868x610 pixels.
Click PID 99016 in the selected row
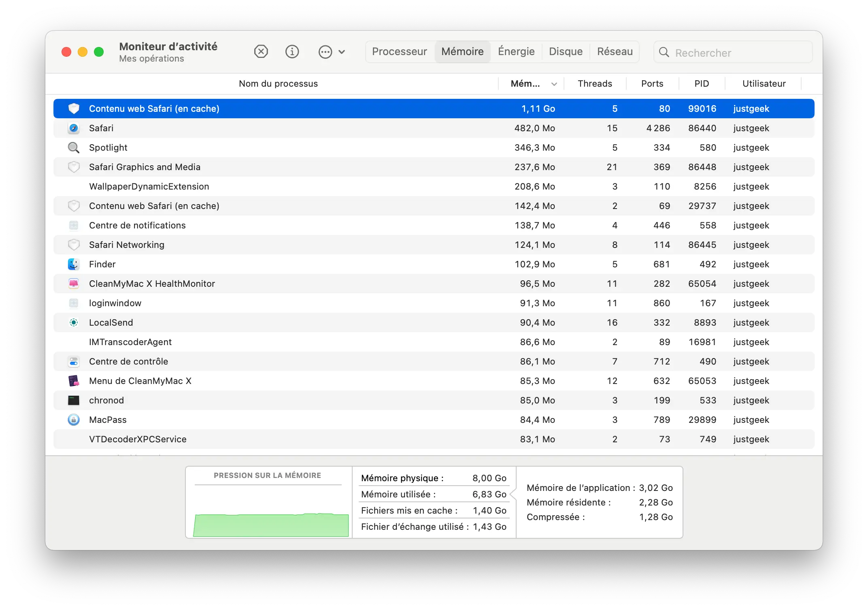pos(702,109)
